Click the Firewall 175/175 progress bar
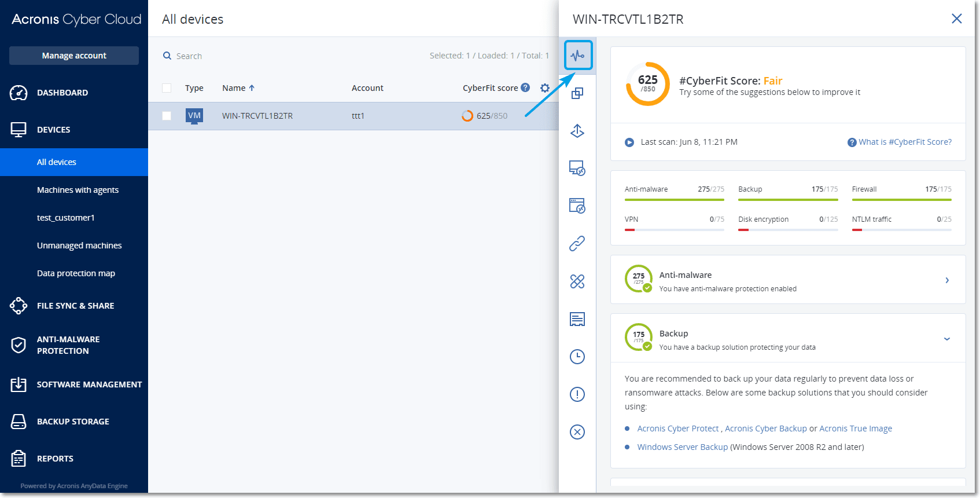Screen dimensions: 980x498 click(902, 200)
